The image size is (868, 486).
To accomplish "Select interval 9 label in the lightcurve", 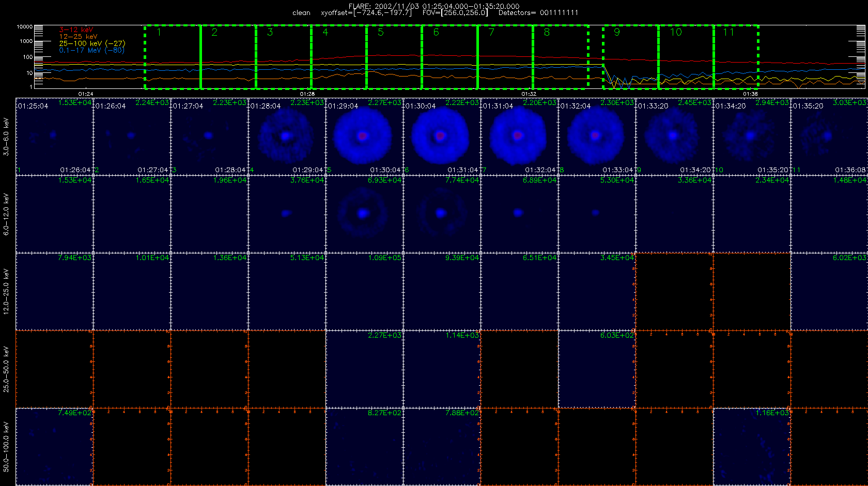I will point(616,32).
